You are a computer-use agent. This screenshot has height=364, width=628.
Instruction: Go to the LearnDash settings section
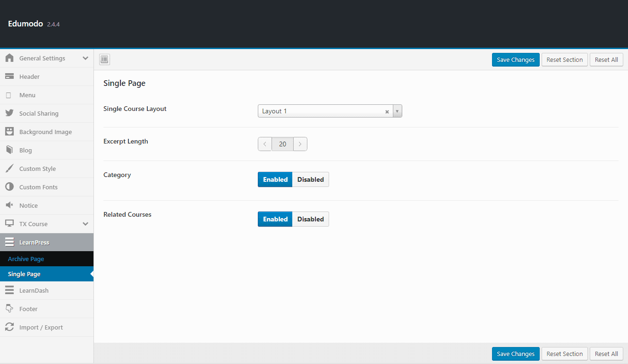34,290
